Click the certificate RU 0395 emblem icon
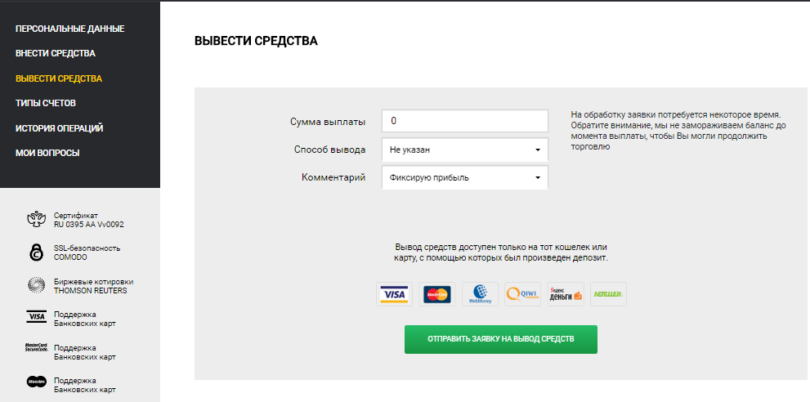 coord(37,219)
